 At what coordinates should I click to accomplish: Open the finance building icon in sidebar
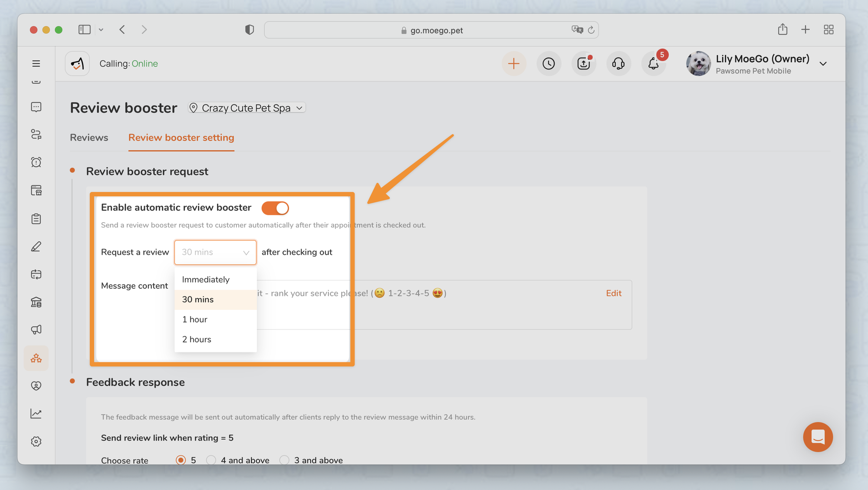[36, 302]
